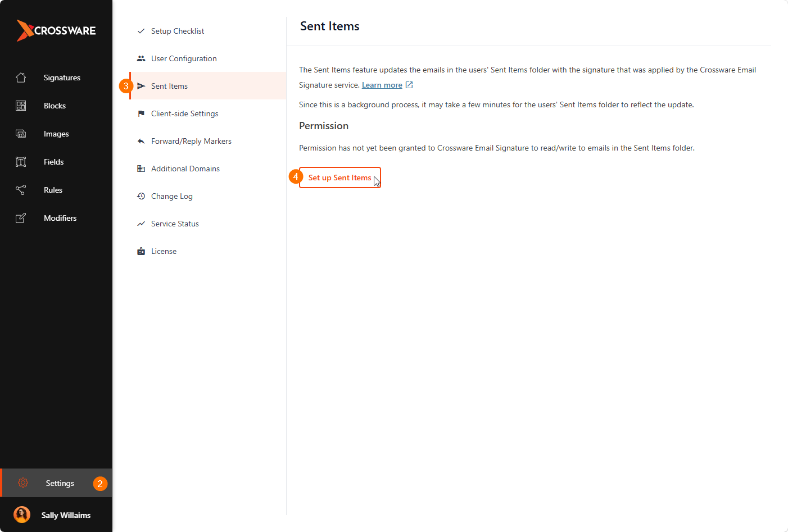Navigate to Images
Viewport: 788px width, 532px height.
[x=56, y=134]
